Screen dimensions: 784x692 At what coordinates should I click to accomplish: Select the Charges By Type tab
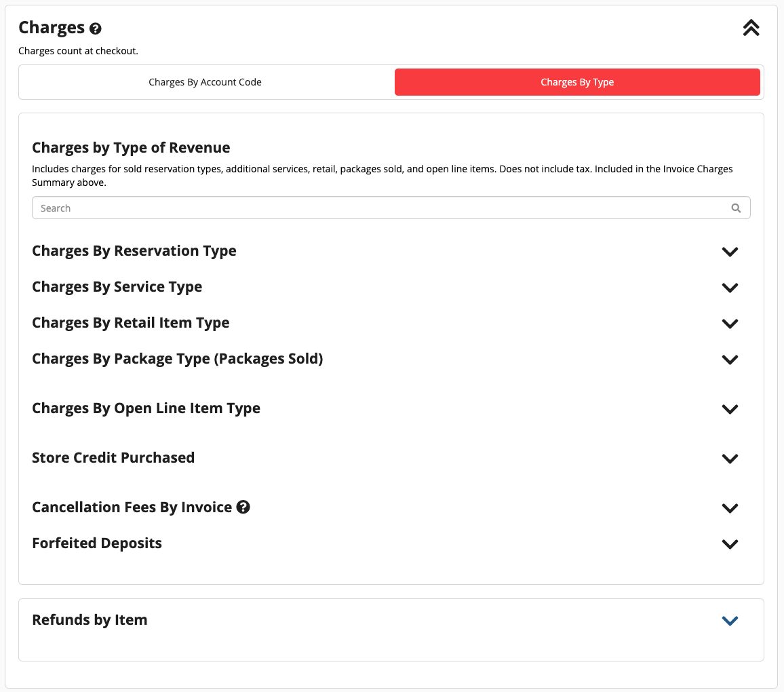(577, 82)
